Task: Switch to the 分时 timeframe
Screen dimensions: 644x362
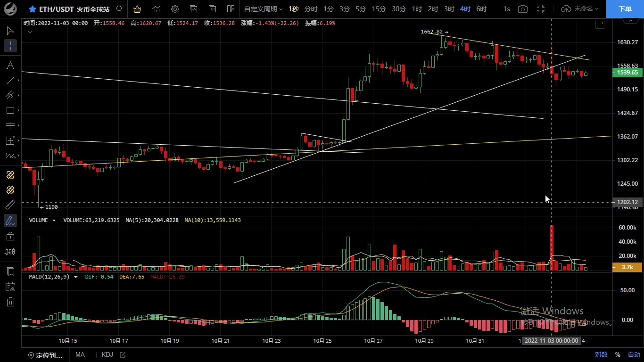Action: [x=311, y=9]
